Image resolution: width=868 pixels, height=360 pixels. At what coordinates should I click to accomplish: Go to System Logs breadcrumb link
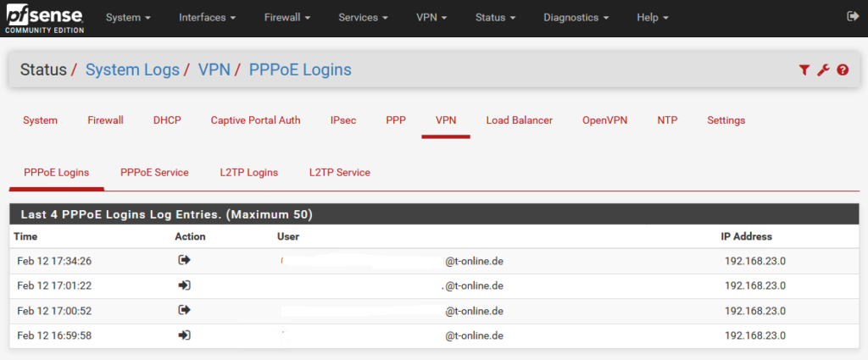[132, 69]
